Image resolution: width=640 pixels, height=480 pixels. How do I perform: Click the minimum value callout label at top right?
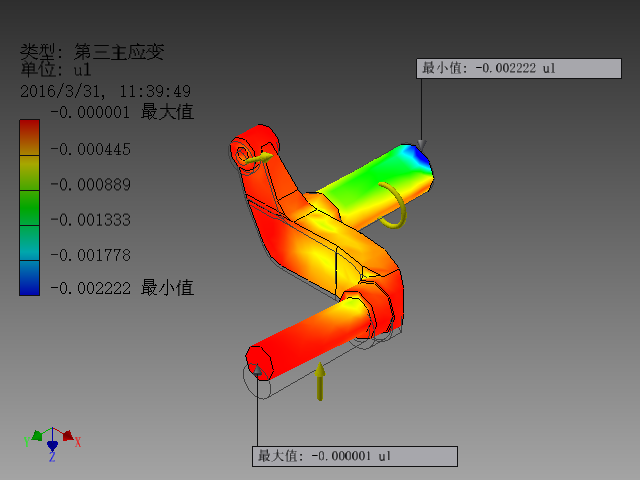click(x=519, y=68)
